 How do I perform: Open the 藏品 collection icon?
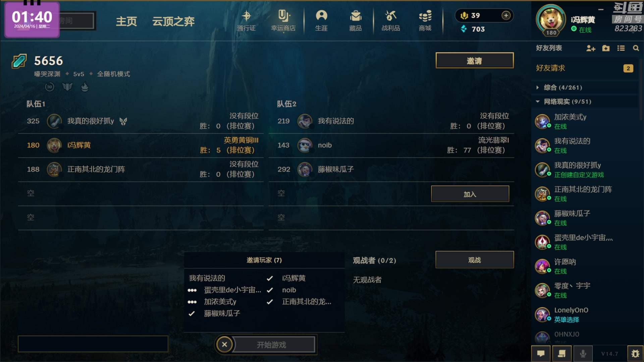[356, 21]
